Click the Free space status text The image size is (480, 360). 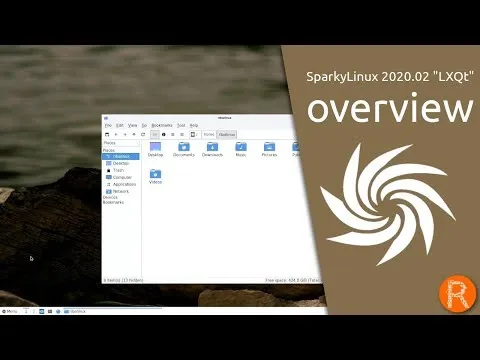(x=293, y=280)
